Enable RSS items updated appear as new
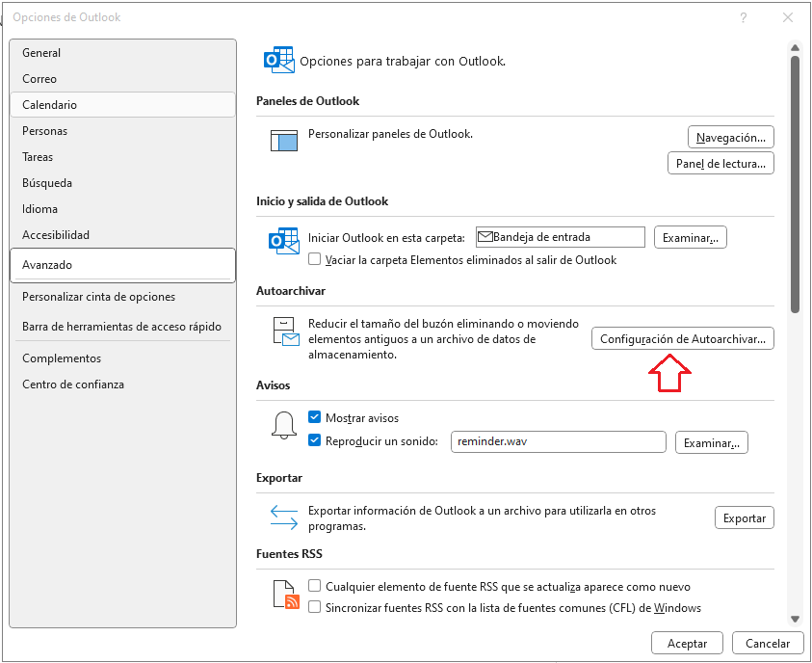The height and width of the screenshot is (663, 812). (x=315, y=586)
